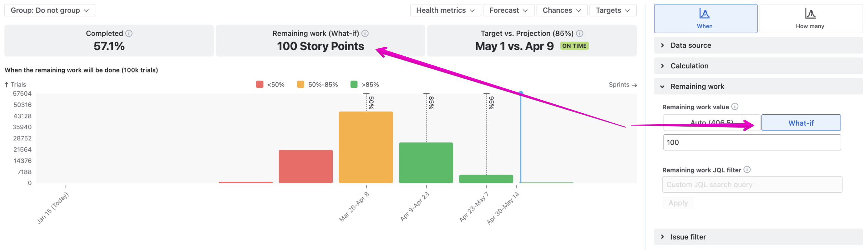Click info icon beside Remaining work (What-if)
The image size is (868, 250).
pyautogui.click(x=365, y=33)
